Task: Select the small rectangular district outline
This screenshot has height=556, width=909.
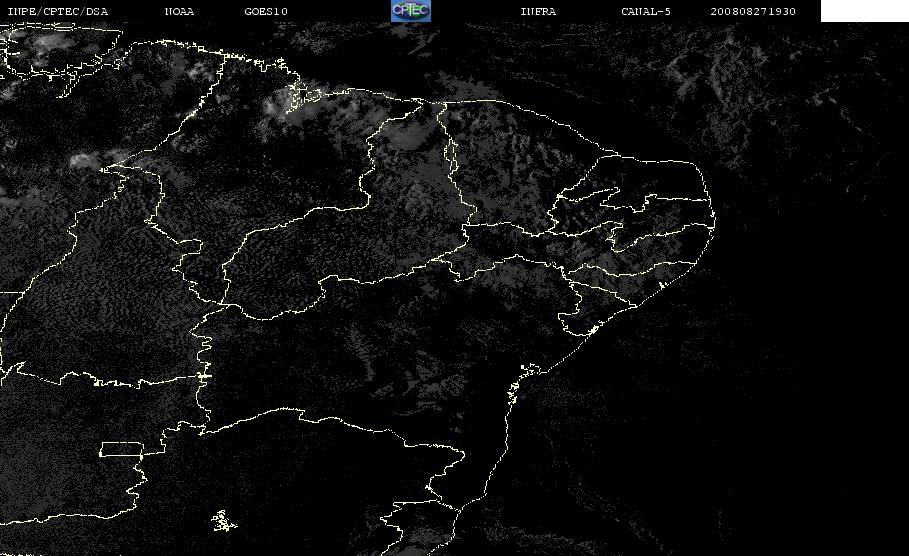Action: [122, 449]
